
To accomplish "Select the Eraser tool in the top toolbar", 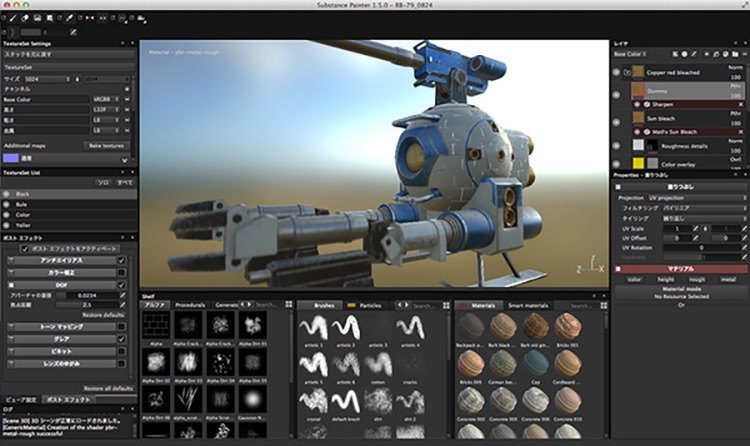I will point(25,18).
